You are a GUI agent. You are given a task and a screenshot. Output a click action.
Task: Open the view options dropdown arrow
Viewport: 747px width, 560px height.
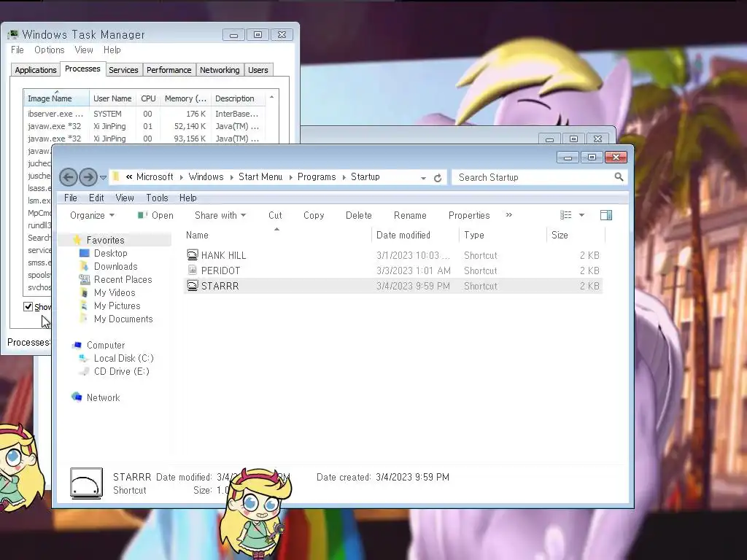tap(581, 215)
